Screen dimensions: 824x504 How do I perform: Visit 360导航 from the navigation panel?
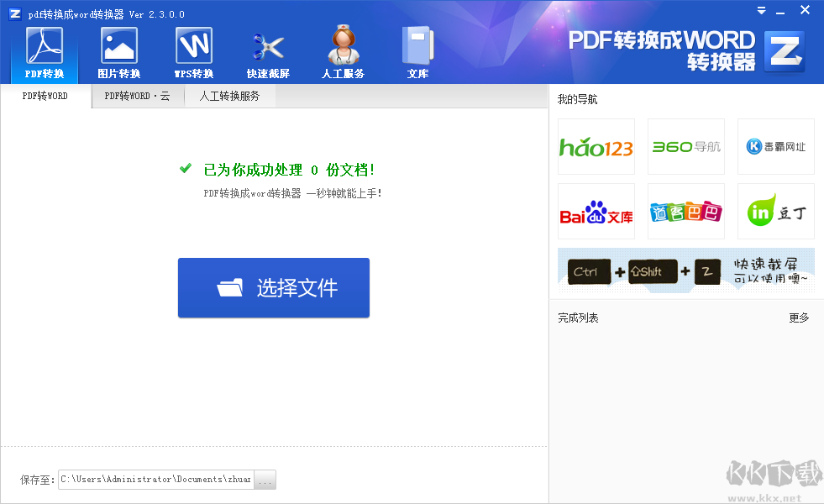[x=685, y=146]
